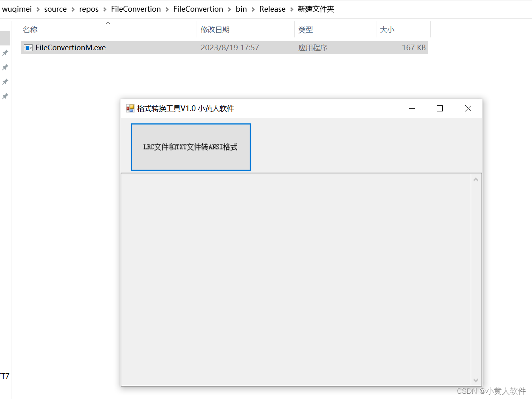This screenshot has width=532, height=399.
Task: Click the scrollbar up arrow in the text area
Action: (x=476, y=179)
